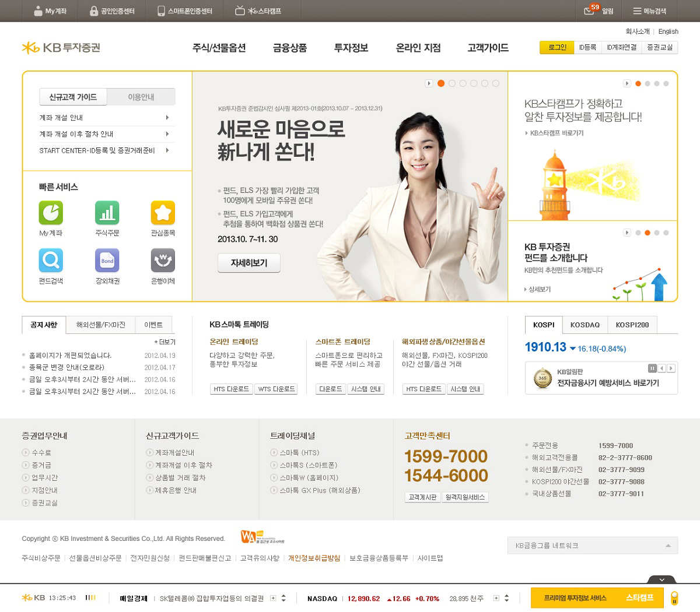The width and height of the screenshot is (700, 612).
Task: Open 스마트폰인증센터 from the top bar
Action: [184, 11]
